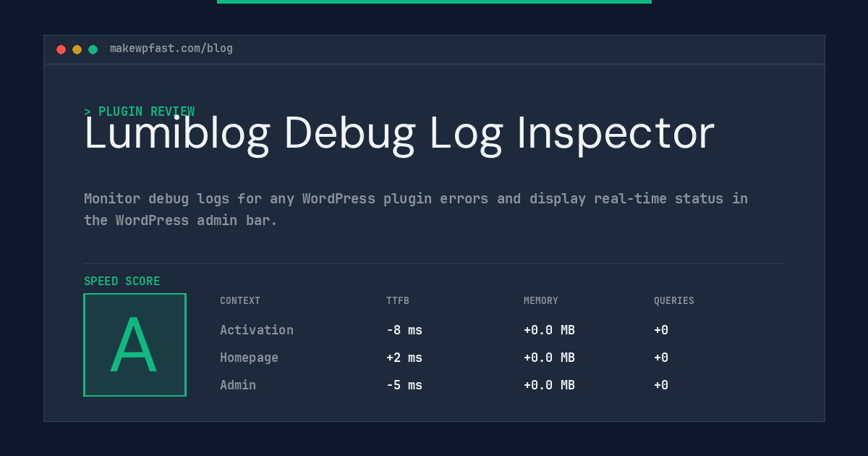Viewport: 868px width, 456px height.
Task: Click the green window dot
Action: click(93, 49)
